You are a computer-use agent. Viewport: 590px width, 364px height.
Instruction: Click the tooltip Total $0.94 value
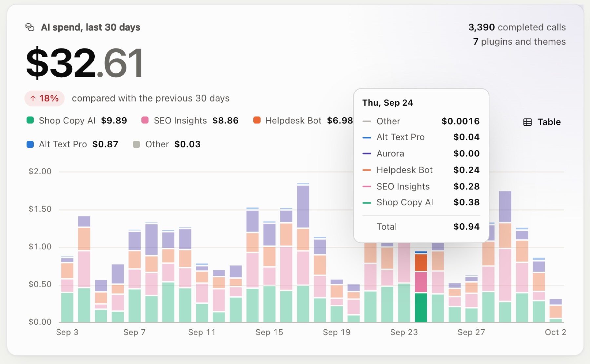click(x=466, y=227)
